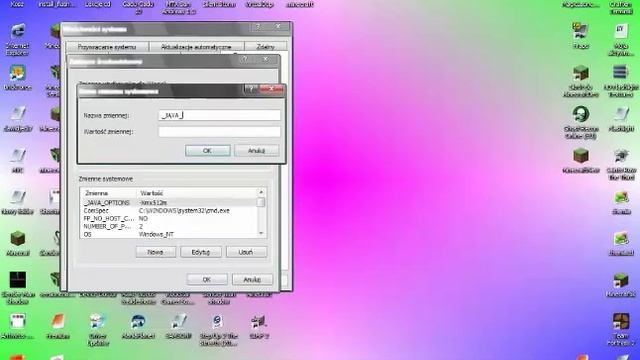This screenshot has height=360, width=640.
Task: Switch to the Zdalny tab
Action: [266, 47]
